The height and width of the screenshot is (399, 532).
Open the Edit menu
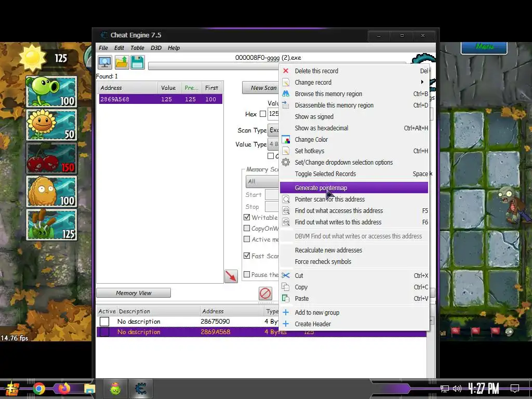coord(119,48)
